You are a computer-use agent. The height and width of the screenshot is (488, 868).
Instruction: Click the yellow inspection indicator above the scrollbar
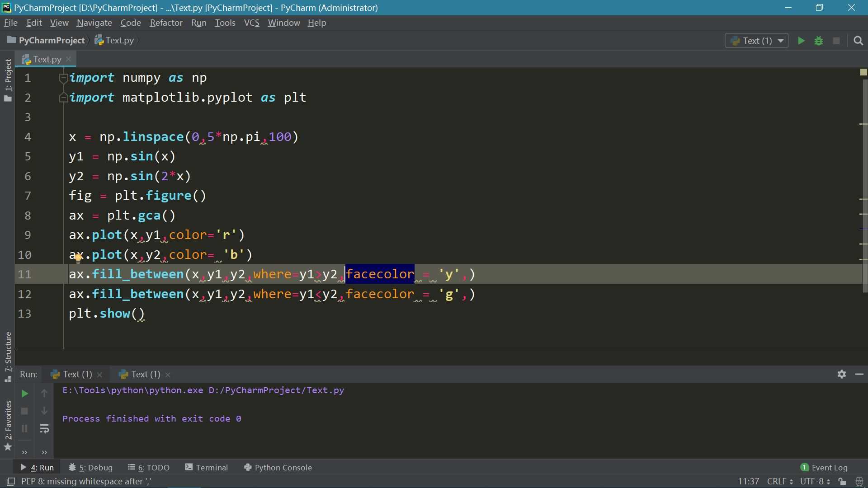[x=863, y=72]
